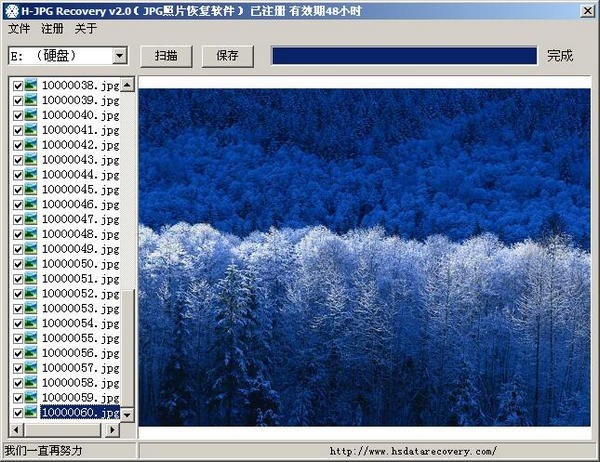Toggle checkbox for 10000059.jpg
The width and height of the screenshot is (600, 462).
pos(18,398)
